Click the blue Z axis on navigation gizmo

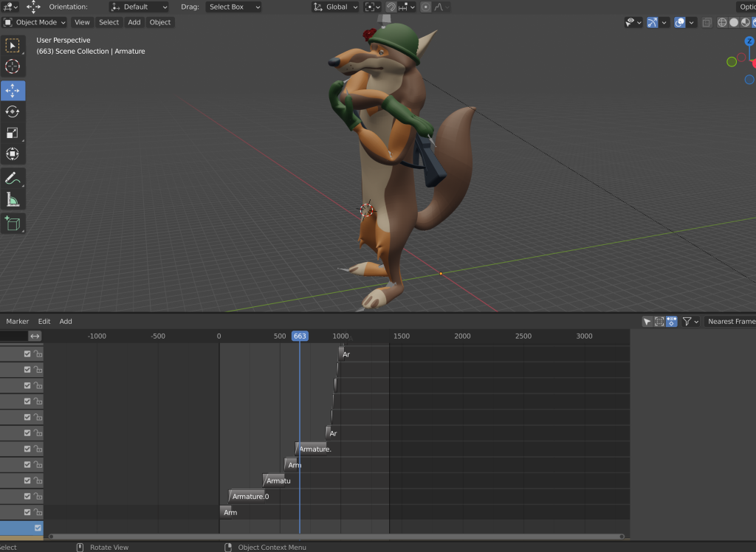click(749, 41)
